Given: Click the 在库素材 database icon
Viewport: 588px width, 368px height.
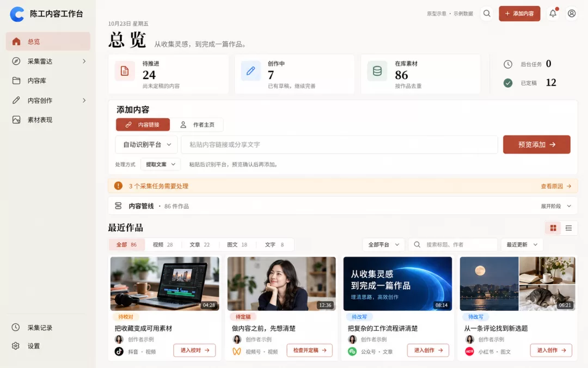Looking at the screenshot, I should pos(377,71).
